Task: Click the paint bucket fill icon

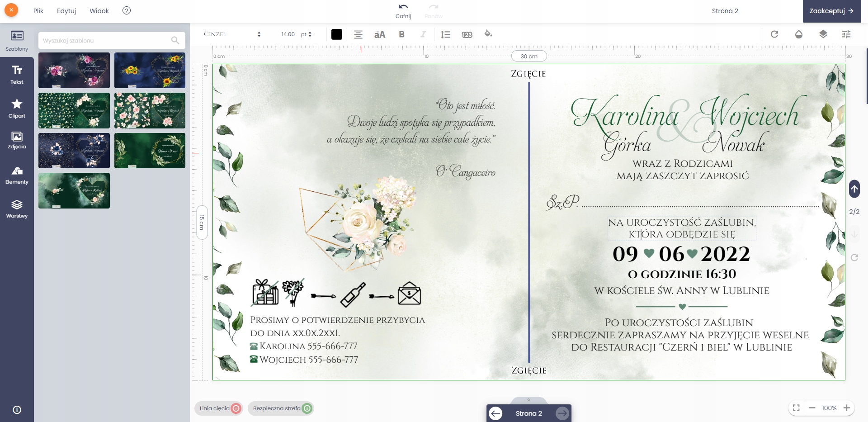Action: coord(488,34)
